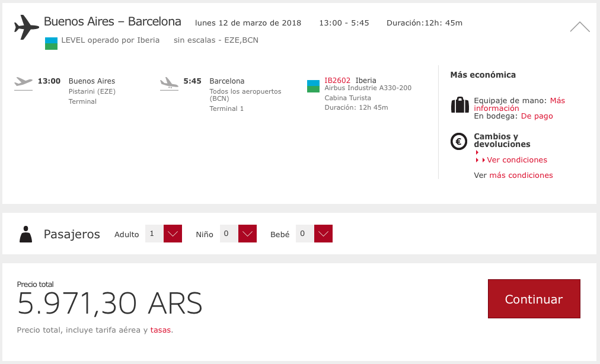Click Airbus Industrie A330-200 aircraft text
The height and width of the screenshot is (364, 600).
click(x=368, y=88)
